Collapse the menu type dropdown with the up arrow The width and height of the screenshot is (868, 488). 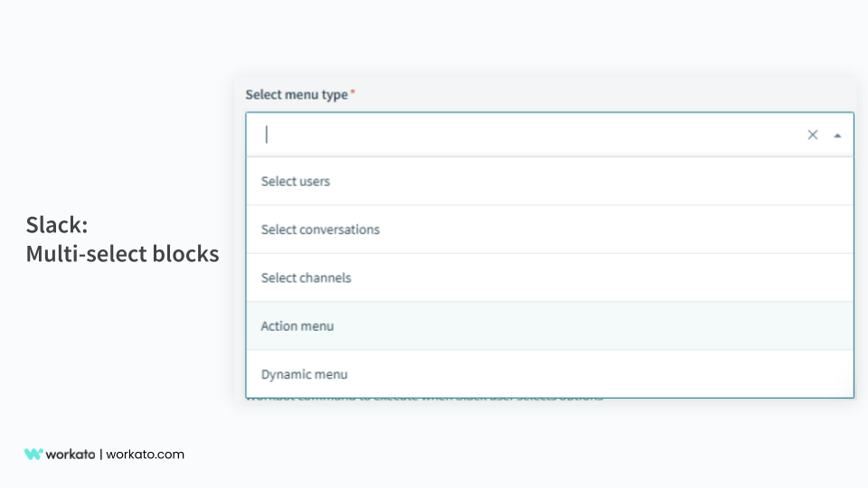[x=837, y=136]
